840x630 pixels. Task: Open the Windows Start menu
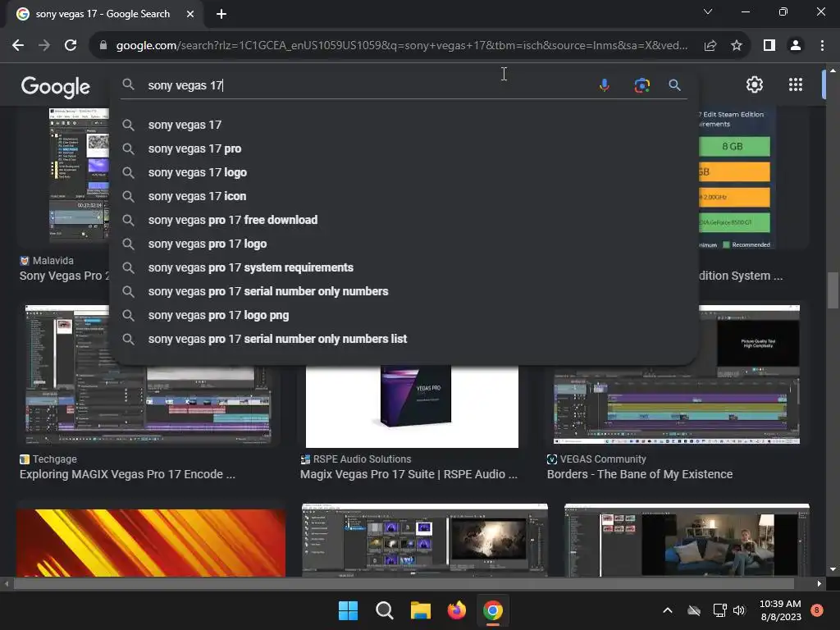pos(348,610)
